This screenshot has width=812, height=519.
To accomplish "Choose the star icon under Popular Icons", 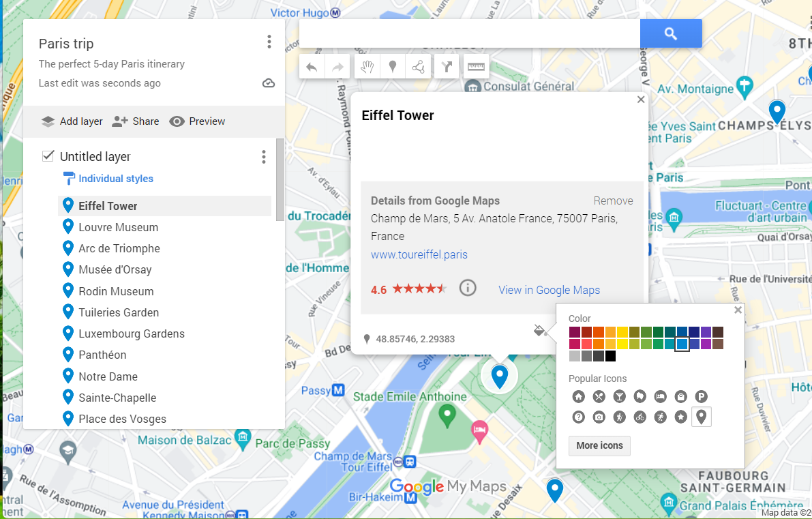I will click(x=680, y=417).
